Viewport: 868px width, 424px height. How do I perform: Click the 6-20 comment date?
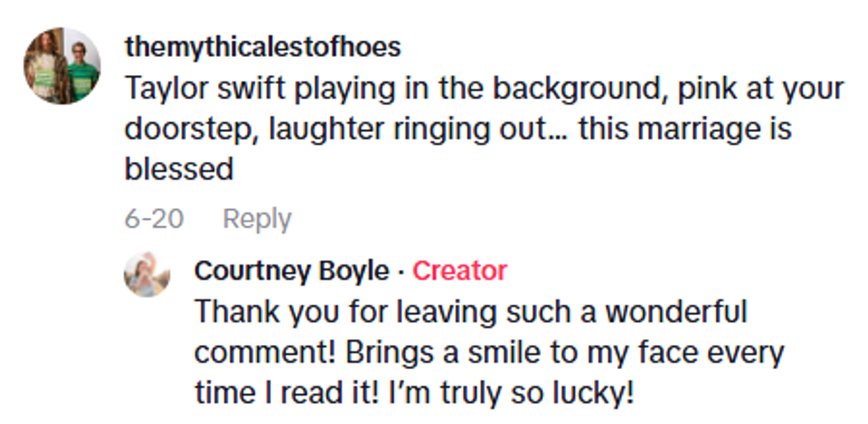click(x=154, y=219)
